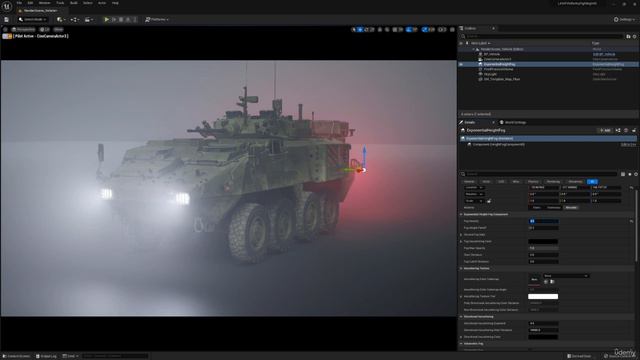Set Mobility to Static
Screen dimensions: 640x360
click(536, 207)
